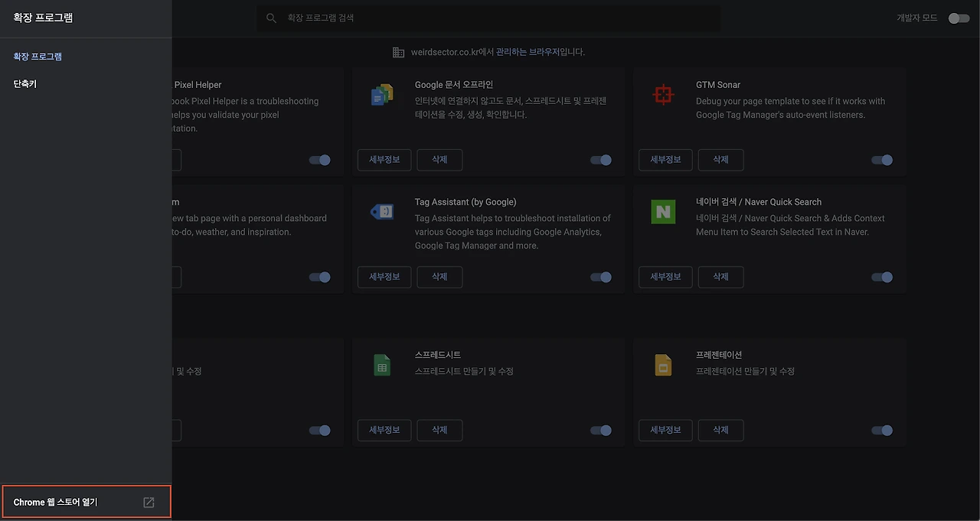The image size is (980, 521).
Task: Disable the Google 문서 오프라인 extension
Action: [x=601, y=160]
